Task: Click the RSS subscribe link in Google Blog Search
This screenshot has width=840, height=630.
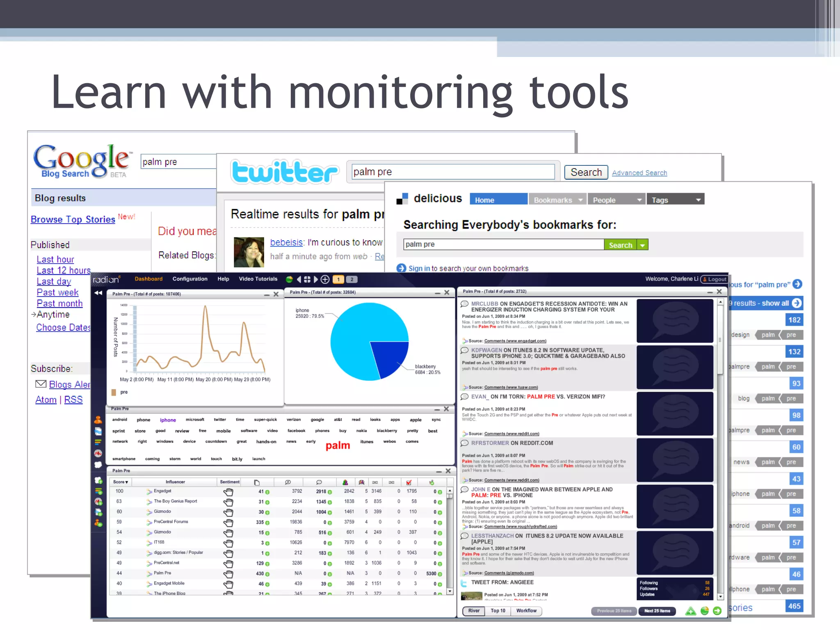Action: point(73,400)
